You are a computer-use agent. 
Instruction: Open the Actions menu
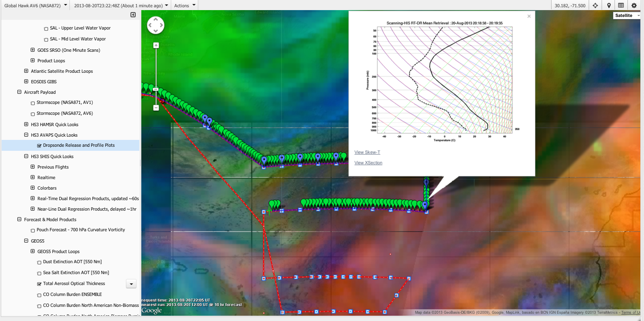(185, 6)
